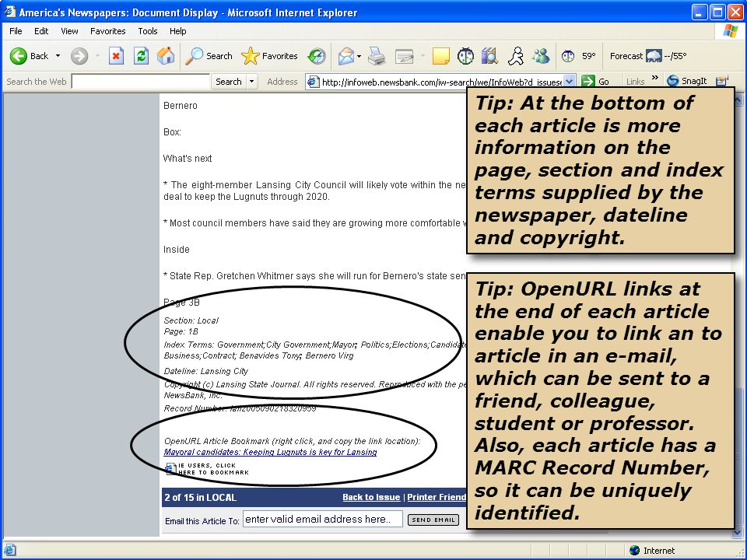
Task: Open the Search pane in toolbar
Action: click(209, 56)
